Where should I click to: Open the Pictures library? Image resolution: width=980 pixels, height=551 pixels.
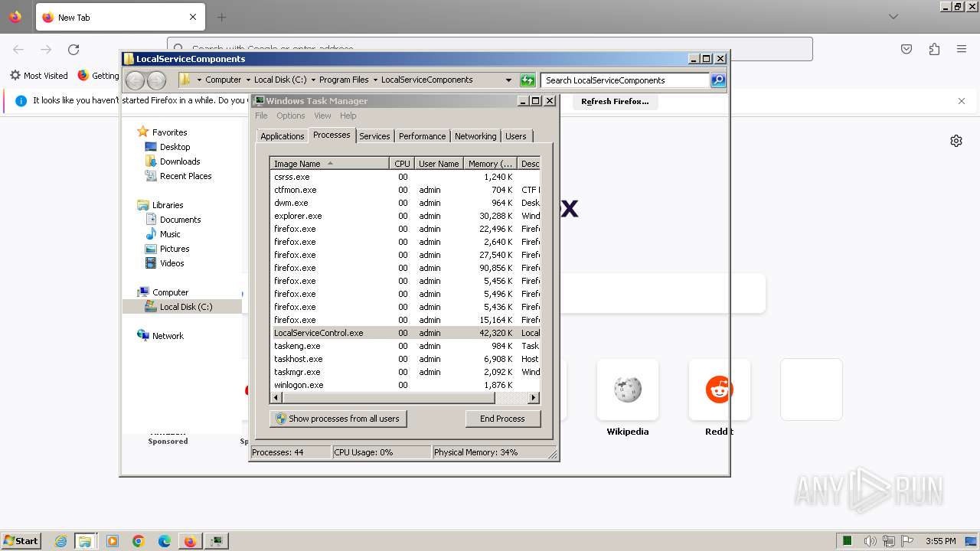pos(175,249)
